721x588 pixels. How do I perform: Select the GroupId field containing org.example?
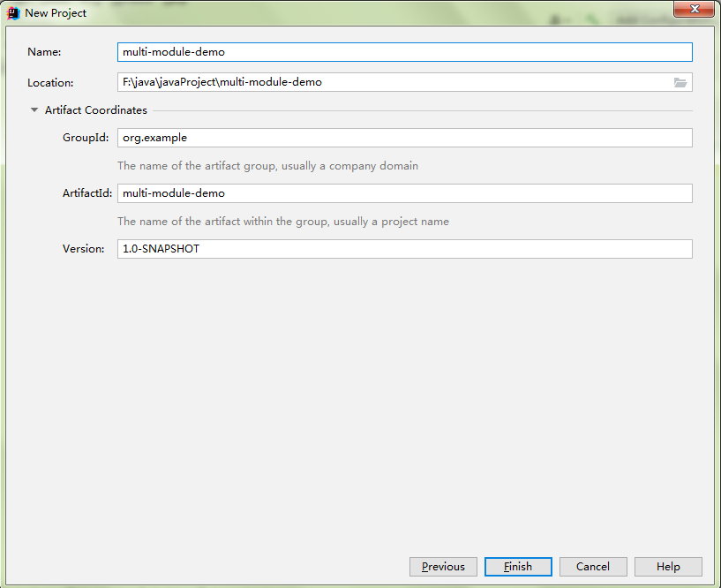pyautogui.click(x=404, y=138)
